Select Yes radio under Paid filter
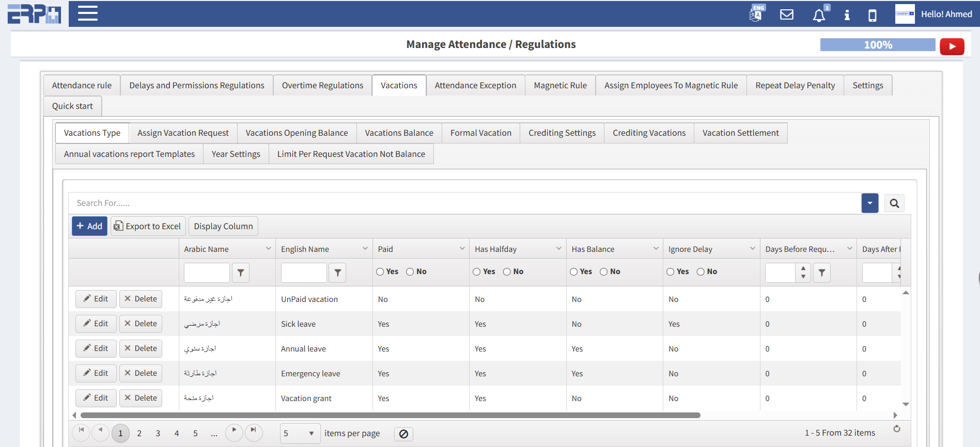Viewport: 980px width, 447px height. coord(380,272)
